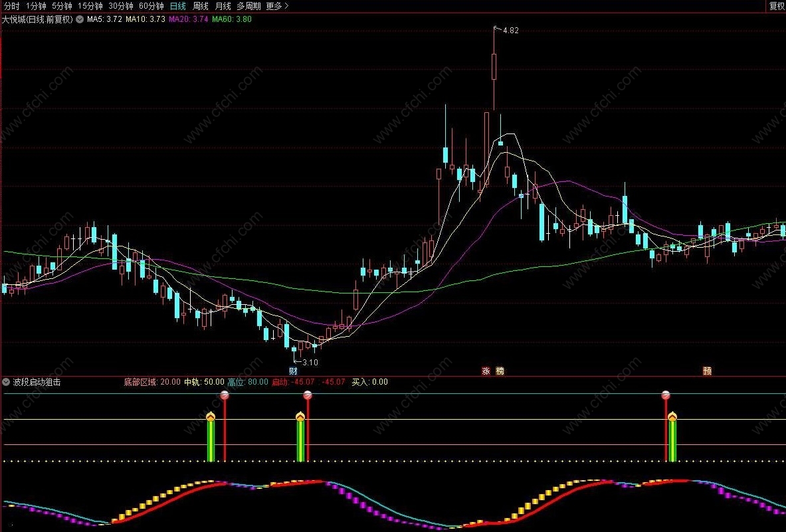Collapse the 波段启动狙击 indicator panel arrow
This screenshot has height=532, width=786.
(x=6, y=382)
